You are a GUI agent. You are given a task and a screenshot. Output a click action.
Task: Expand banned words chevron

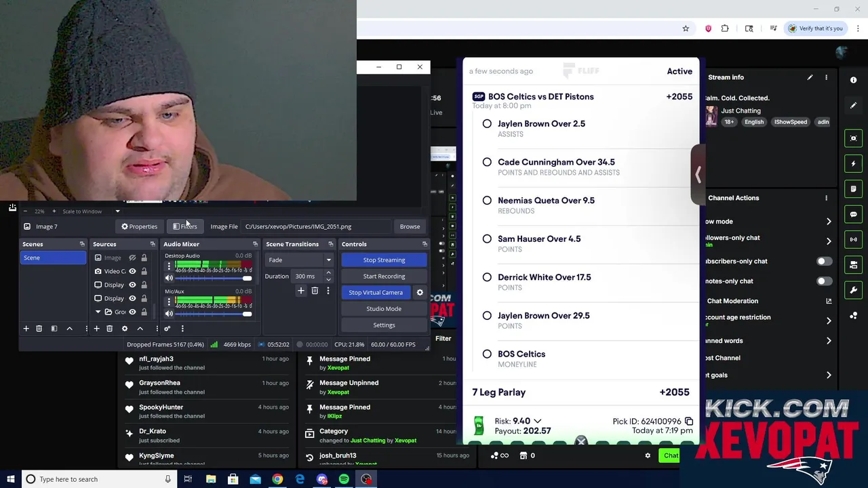pos(829,341)
